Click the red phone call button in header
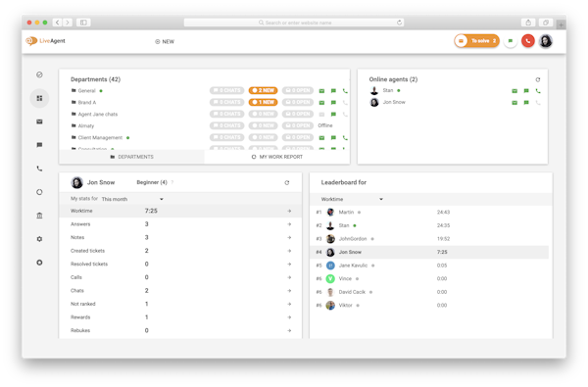The image size is (588, 387). (x=527, y=41)
